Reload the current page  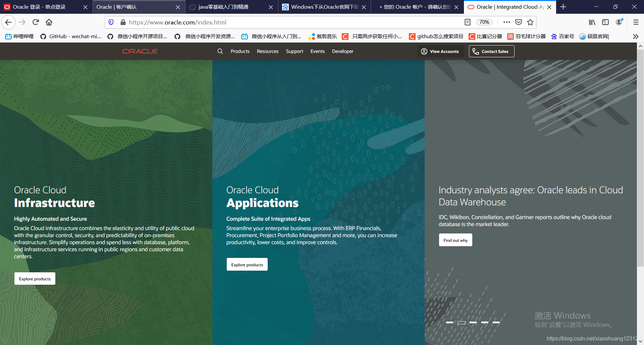tap(36, 22)
